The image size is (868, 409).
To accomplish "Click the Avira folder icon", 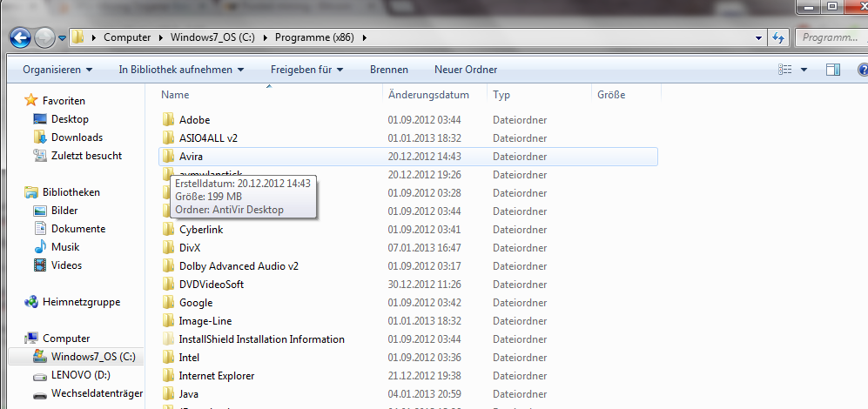I will [x=168, y=156].
